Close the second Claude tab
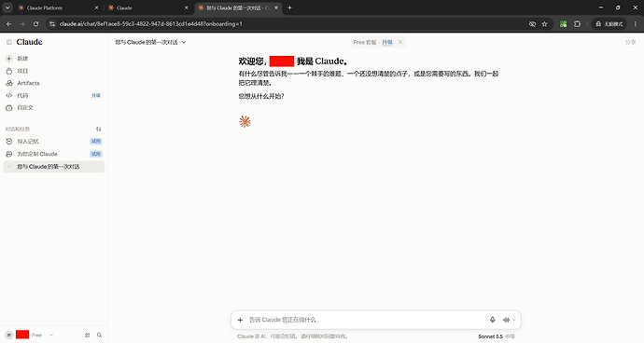644x343 pixels. point(186,7)
